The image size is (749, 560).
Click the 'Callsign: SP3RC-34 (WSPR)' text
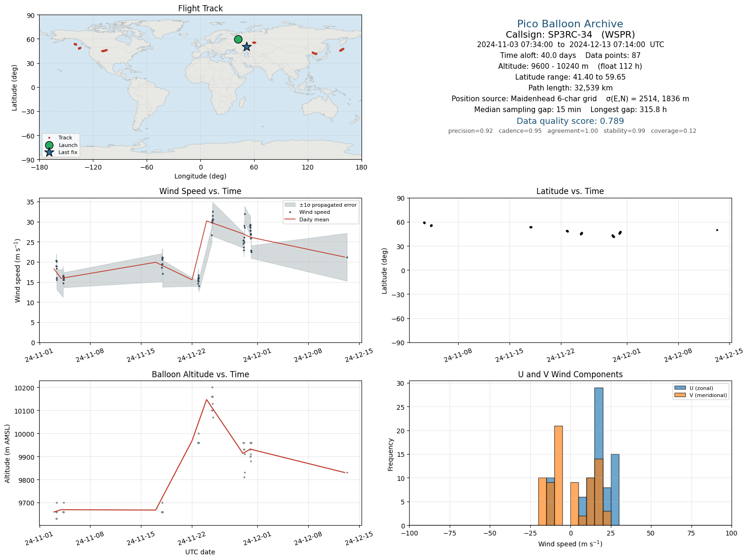570,34
